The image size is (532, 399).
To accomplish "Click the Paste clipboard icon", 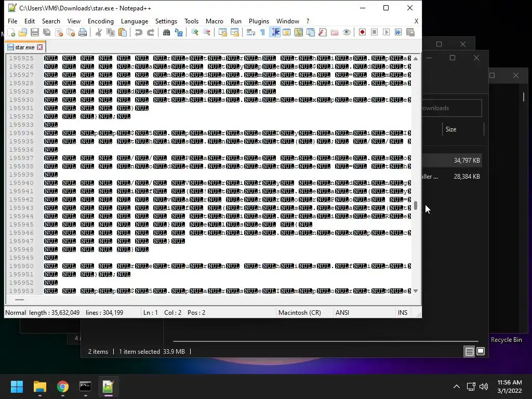I will click(123, 32).
